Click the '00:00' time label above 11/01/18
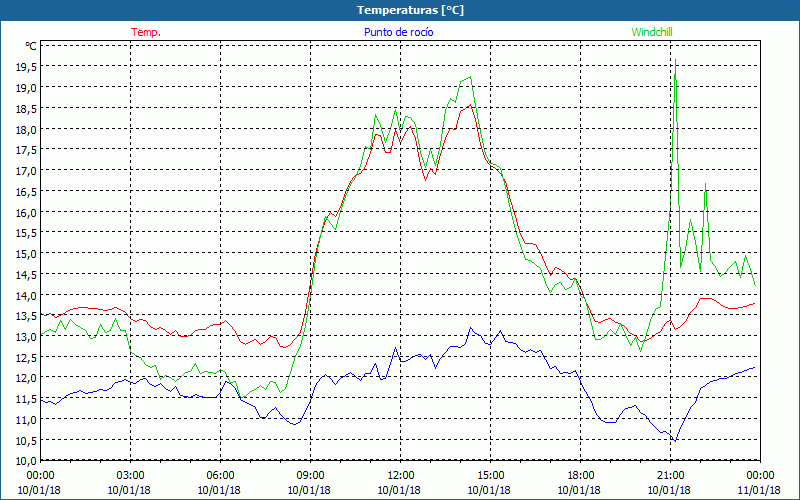The image size is (800, 500). tap(761, 476)
